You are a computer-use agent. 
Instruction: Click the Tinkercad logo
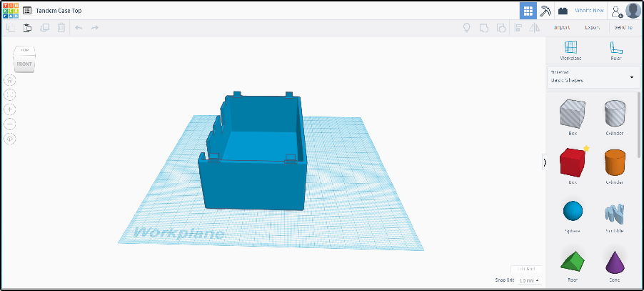click(x=10, y=11)
